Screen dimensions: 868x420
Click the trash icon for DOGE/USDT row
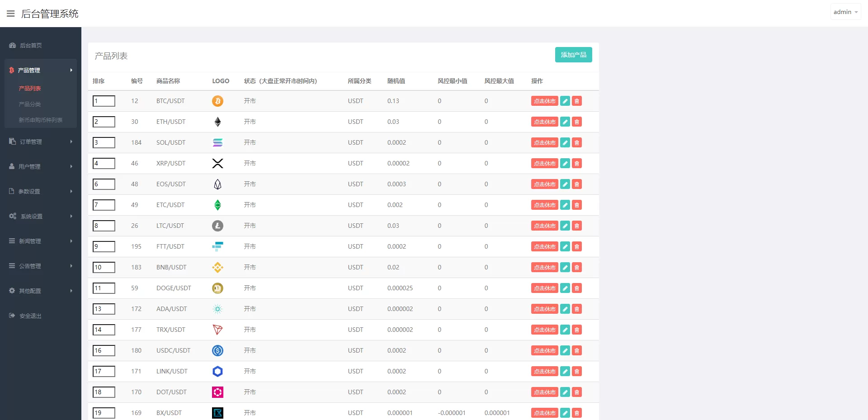(576, 288)
